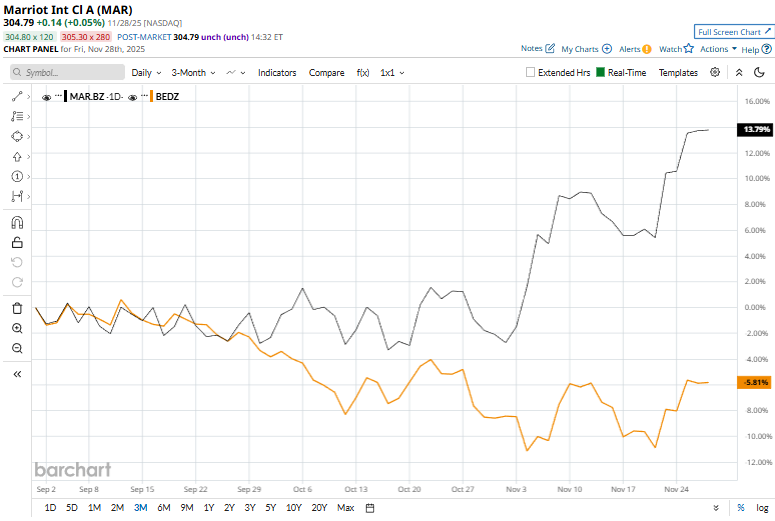Open the Alerts bell indicator
775x521 pixels.
coord(646,49)
